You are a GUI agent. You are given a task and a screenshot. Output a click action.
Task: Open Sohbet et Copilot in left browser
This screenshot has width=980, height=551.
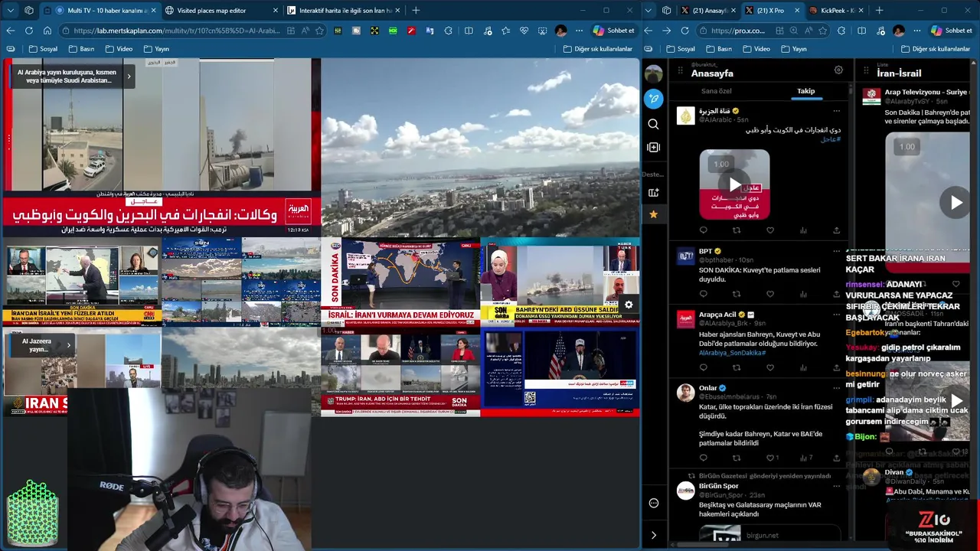614,31
